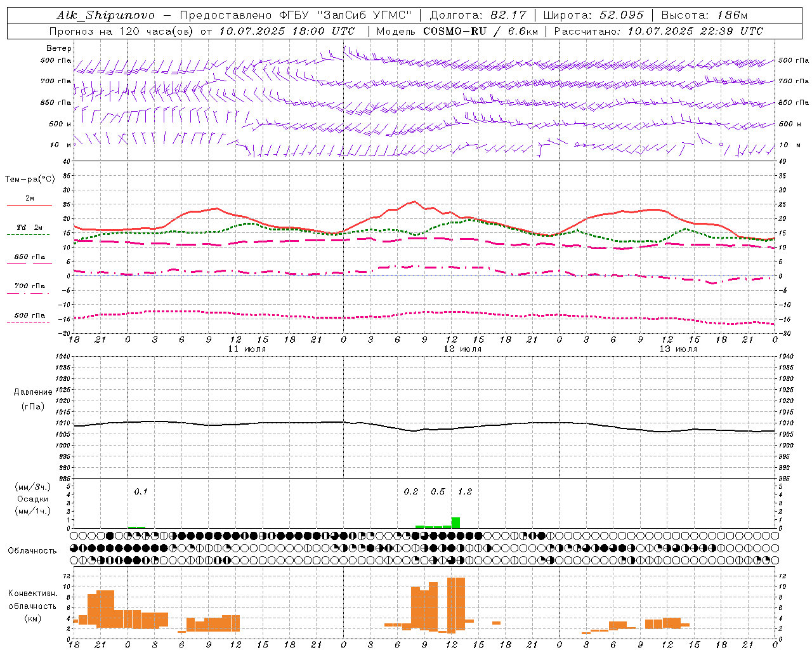Select 'Рассчитано: 10.07.2025 22:39 UTC' timestamp
This screenshot has width=812, height=650.
[658, 31]
